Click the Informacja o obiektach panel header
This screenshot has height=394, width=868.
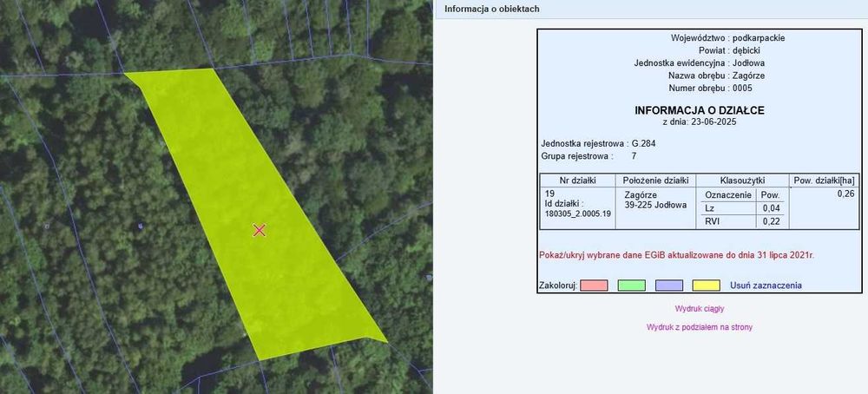(x=491, y=9)
